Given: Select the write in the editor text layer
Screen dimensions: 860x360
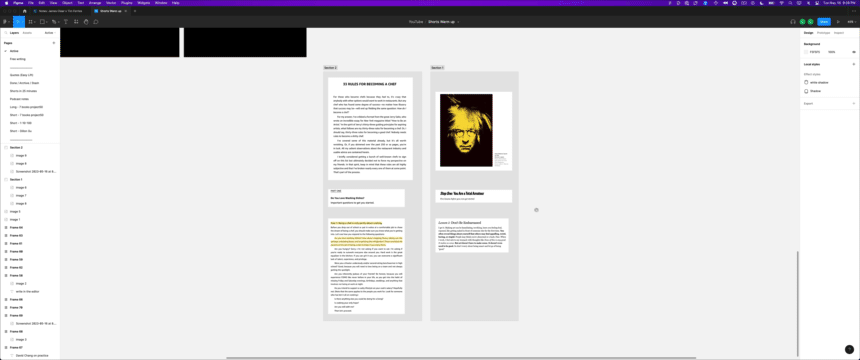Looking at the screenshot, I should coord(27,291).
